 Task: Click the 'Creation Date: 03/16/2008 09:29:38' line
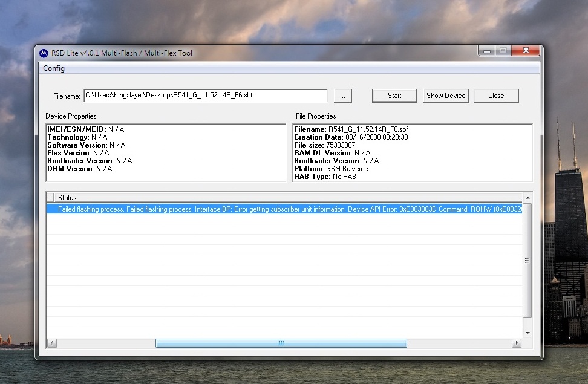point(351,137)
